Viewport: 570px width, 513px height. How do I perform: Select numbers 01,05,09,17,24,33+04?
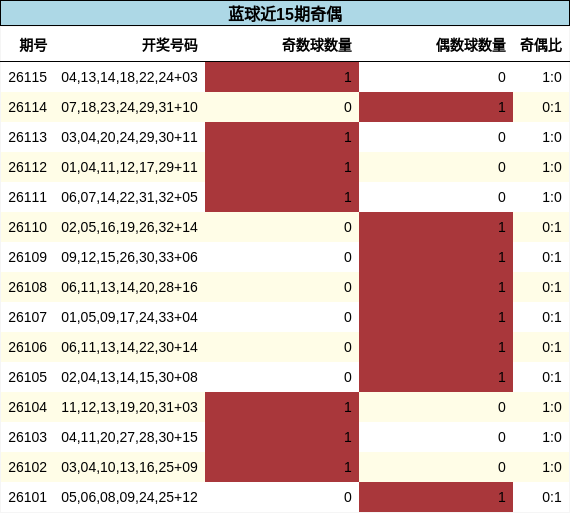129,317
